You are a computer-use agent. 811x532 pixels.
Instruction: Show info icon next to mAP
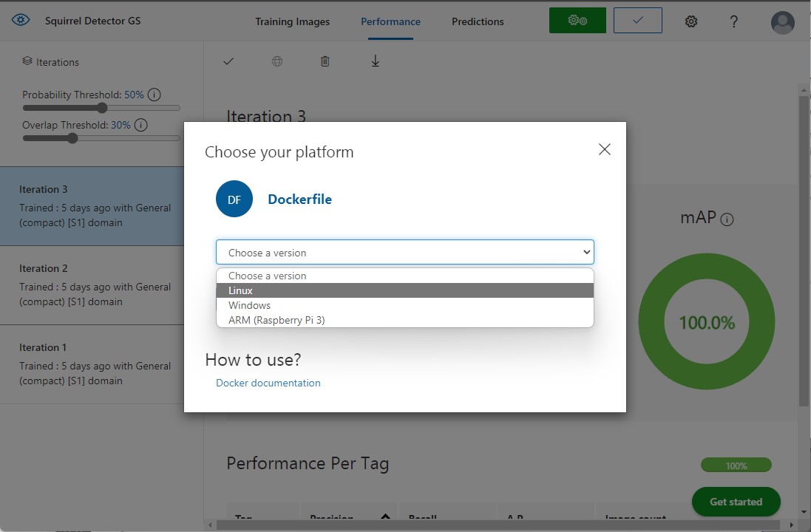click(x=727, y=219)
